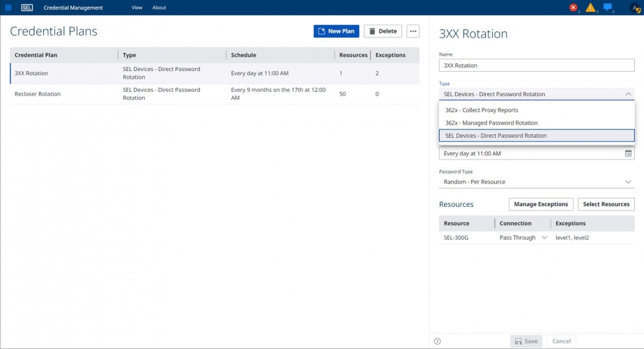Open the red error notifications icon
This screenshot has height=349, width=644.
573,8
